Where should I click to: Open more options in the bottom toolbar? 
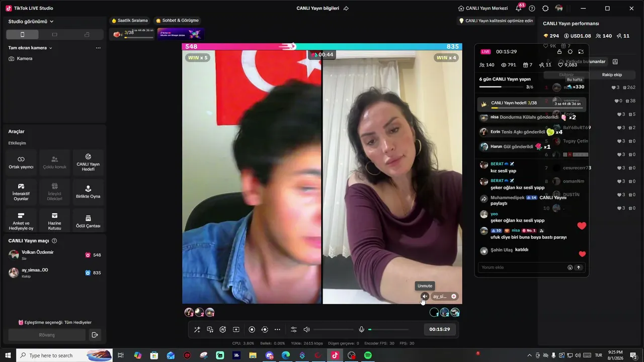pyautogui.click(x=277, y=329)
